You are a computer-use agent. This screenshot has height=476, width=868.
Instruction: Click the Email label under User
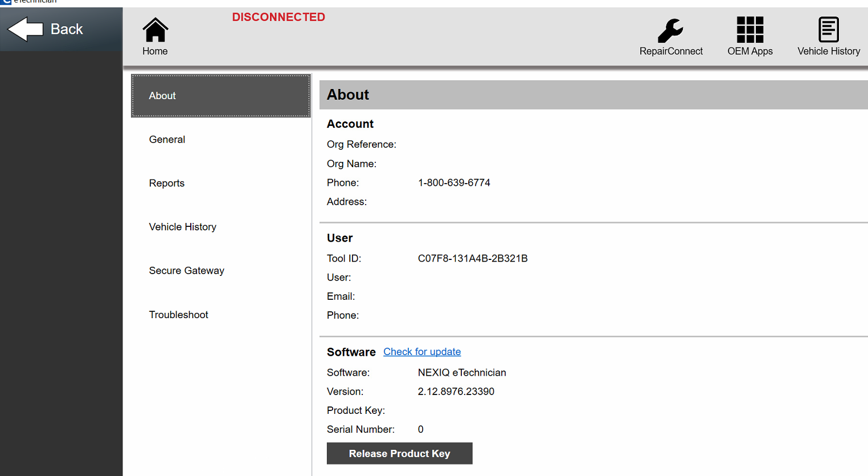point(341,296)
